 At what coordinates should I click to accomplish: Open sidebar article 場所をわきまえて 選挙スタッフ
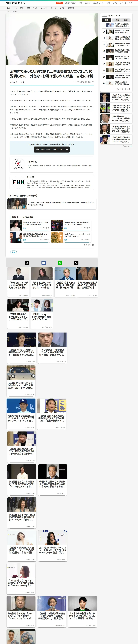click(116, 108)
